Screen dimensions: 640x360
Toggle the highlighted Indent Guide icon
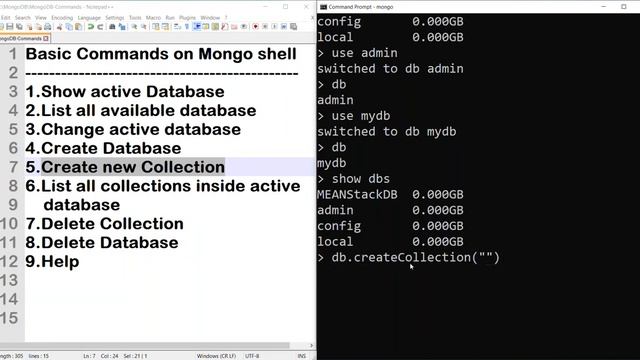197,27
